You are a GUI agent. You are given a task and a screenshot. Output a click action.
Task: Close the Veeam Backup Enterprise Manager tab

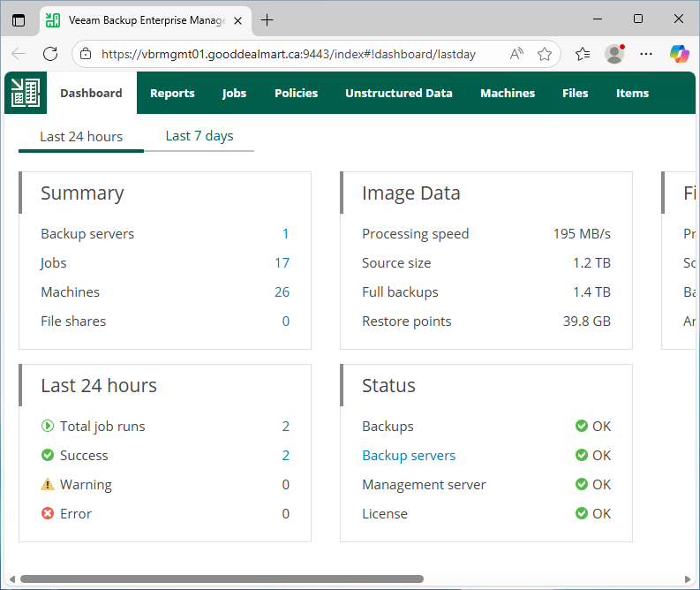(x=238, y=19)
